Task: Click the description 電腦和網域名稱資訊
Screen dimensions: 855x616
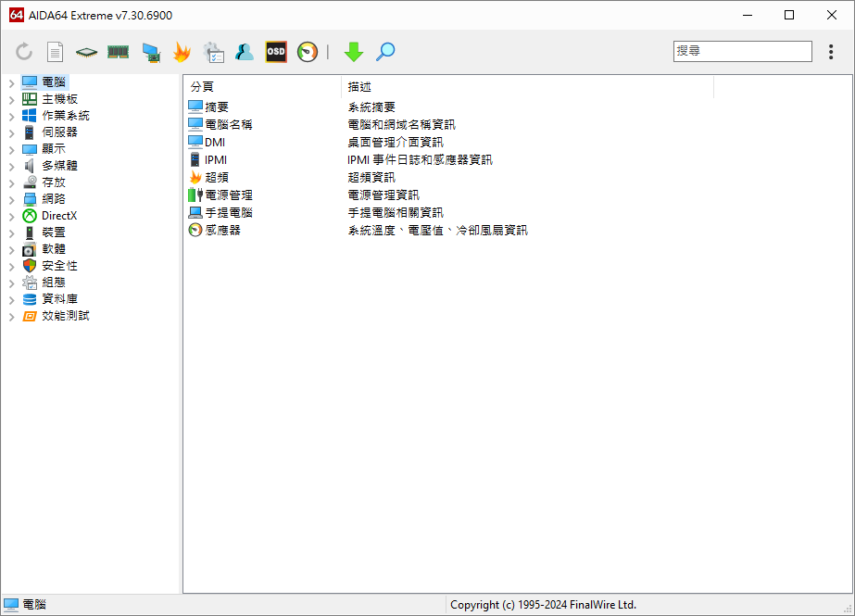Action: [x=401, y=124]
